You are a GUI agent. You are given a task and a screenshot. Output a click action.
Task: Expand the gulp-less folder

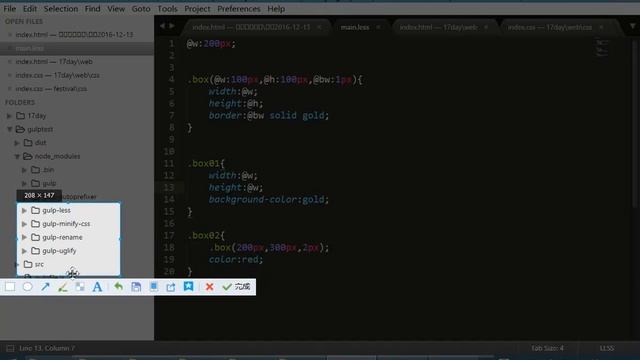coord(24,211)
